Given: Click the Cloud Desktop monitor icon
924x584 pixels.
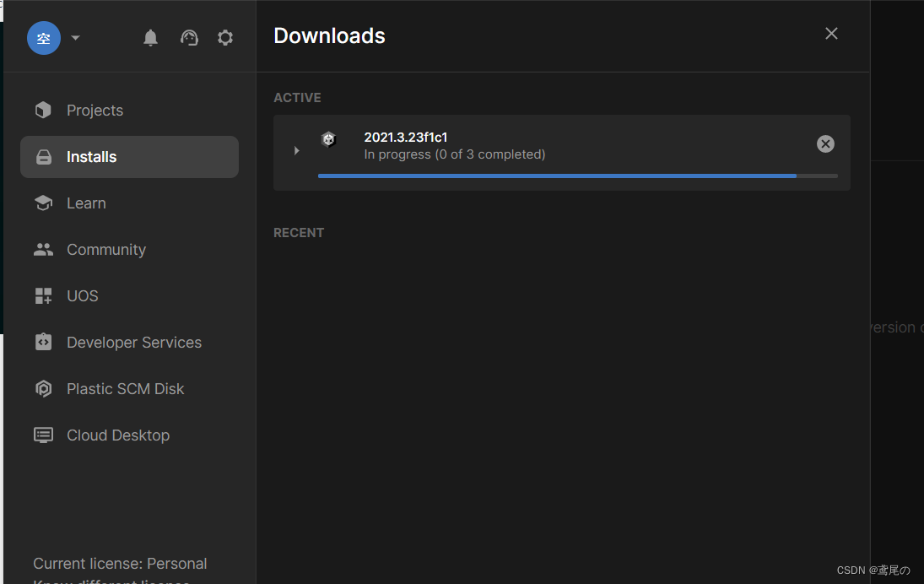Looking at the screenshot, I should [x=44, y=435].
